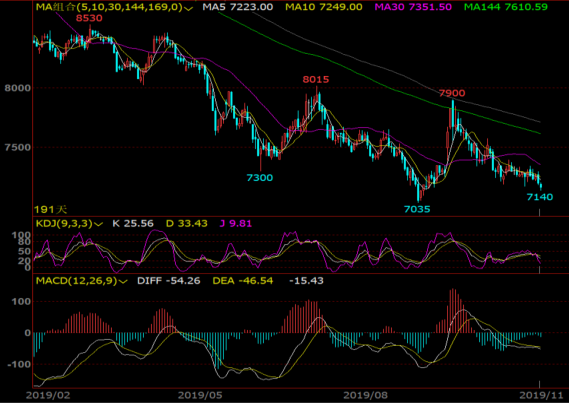Click the 7140 latest price label

(x=540, y=197)
